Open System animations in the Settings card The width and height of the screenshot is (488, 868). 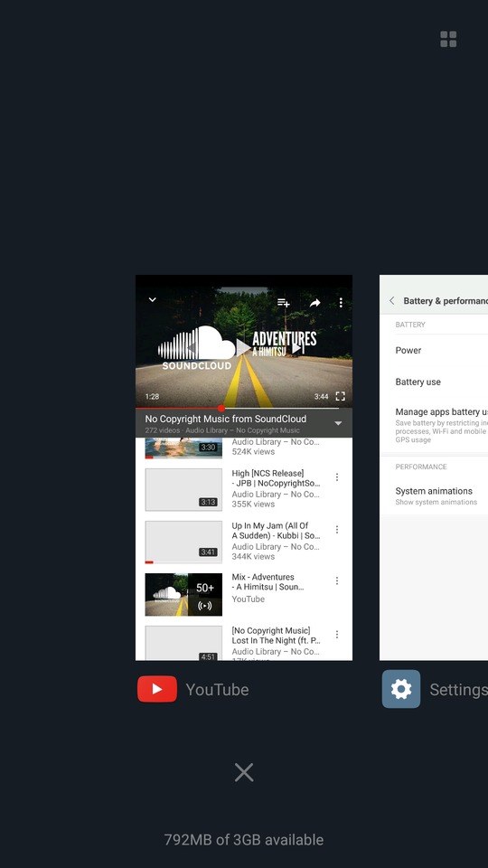[434, 495]
